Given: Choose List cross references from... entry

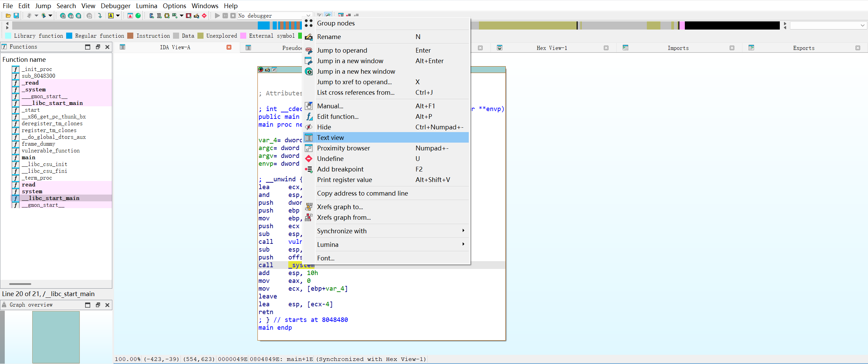Looking at the screenshot, I should pos(387,92).
